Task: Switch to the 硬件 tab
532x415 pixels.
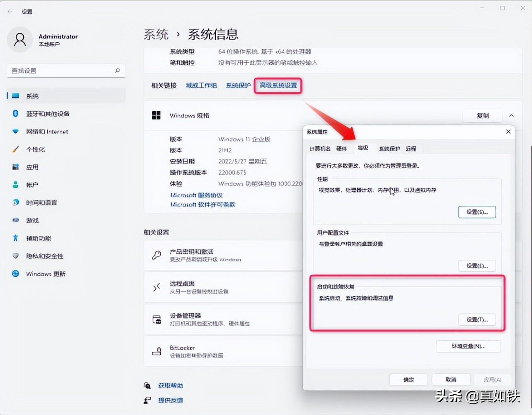Action: (x=342, y=148)
